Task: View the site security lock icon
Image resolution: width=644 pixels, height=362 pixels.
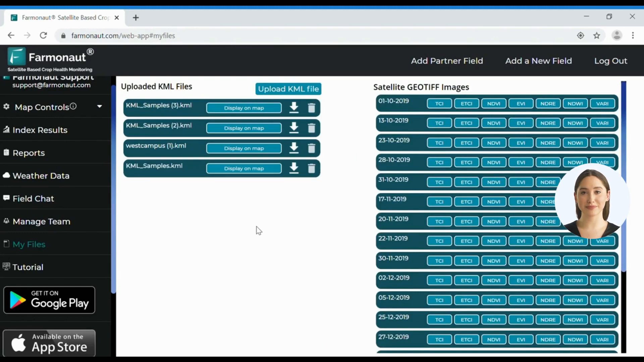Action: pyautogui.click(x=63, y=36)
